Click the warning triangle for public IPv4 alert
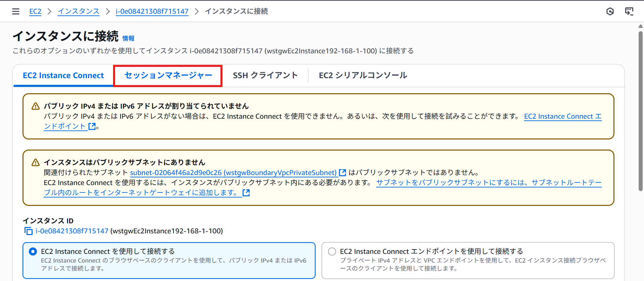644x281 pixels. point(36,106)
